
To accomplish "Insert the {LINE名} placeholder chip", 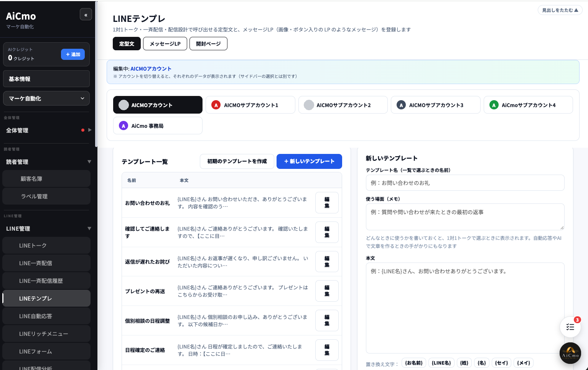I will (441, 363).
